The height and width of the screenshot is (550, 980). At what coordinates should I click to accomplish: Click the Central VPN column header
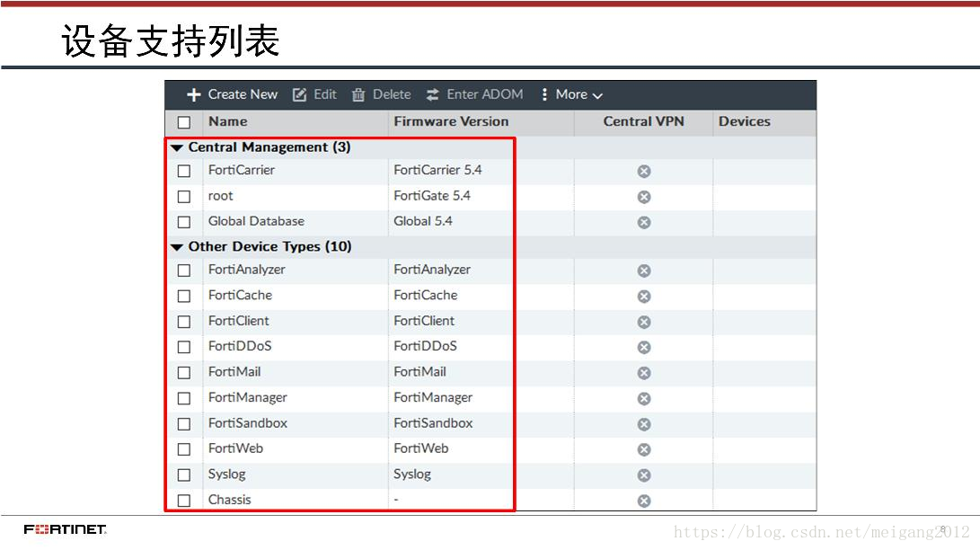point(644,122)
